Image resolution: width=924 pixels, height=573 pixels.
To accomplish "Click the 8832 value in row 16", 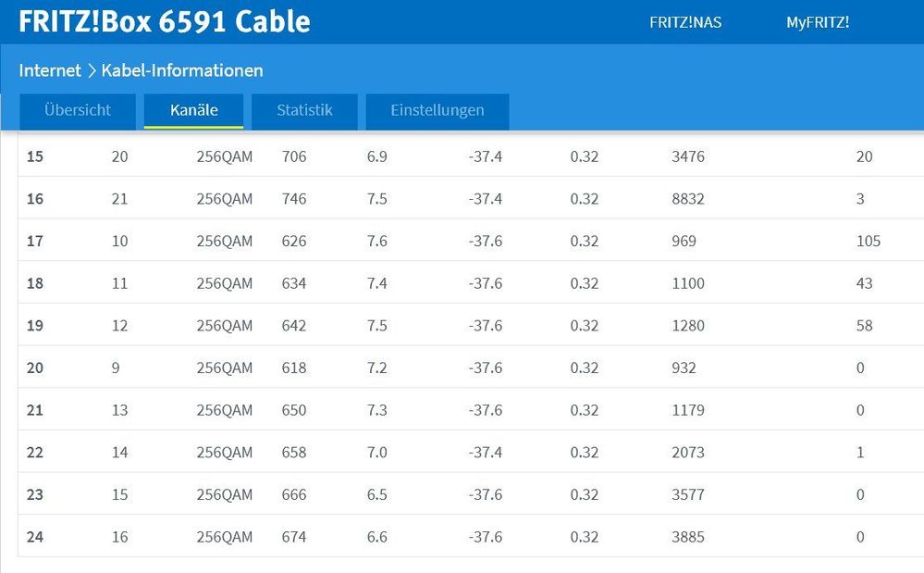I will (x=688, y=199).
